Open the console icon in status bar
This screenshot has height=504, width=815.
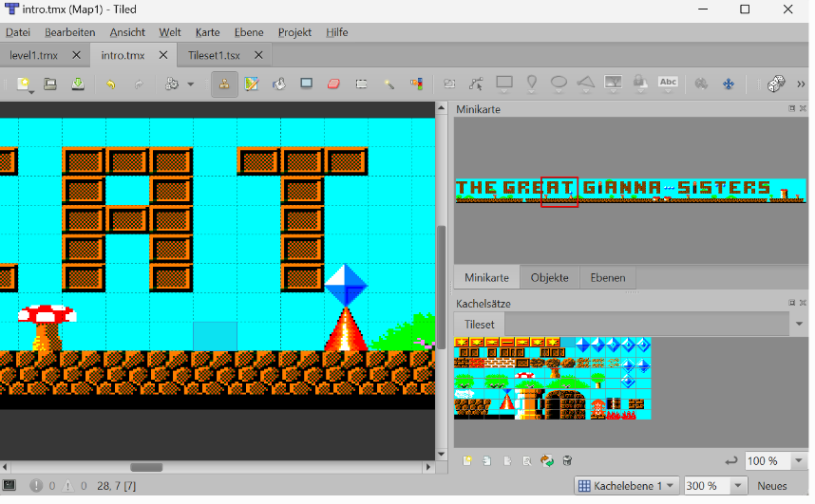tap(10, 486)
